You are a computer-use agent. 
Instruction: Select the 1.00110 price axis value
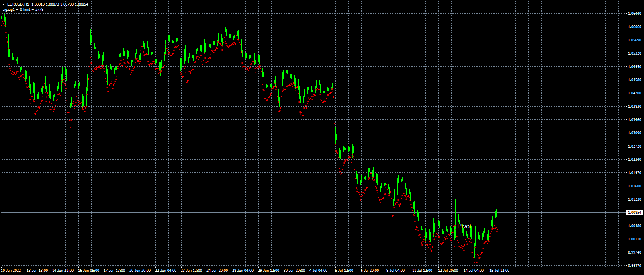(634, 239)
